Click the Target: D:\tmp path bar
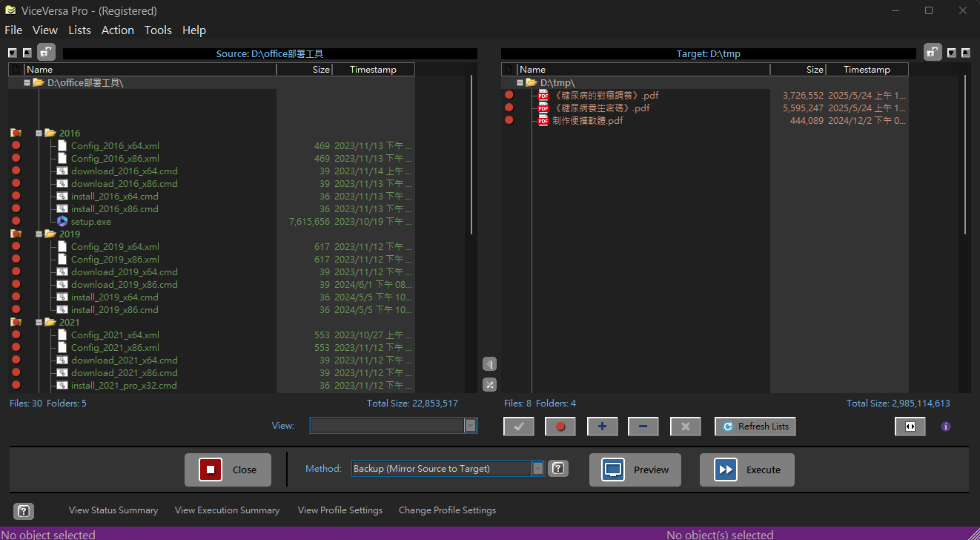The height and width of the screenshot is (540, 980). coord(709,53)
